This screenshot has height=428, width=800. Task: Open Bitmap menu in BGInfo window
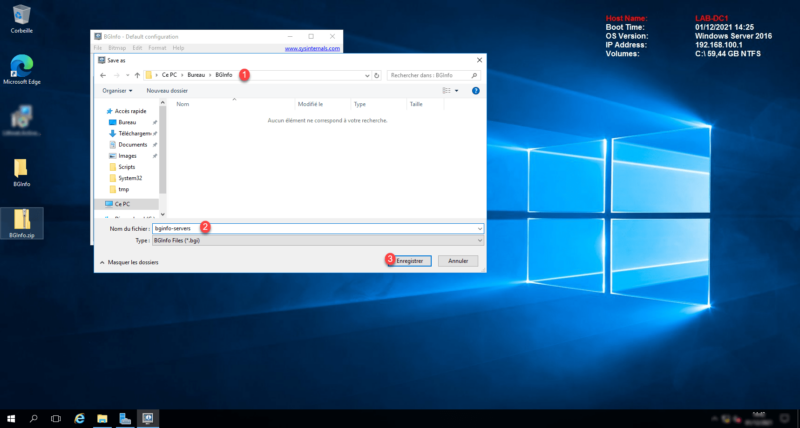pos(117,48)
